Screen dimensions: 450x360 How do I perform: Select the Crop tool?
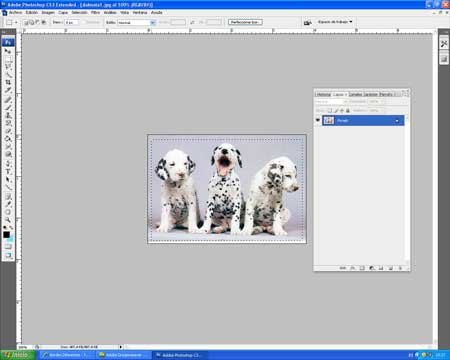[x=8, y=82]
